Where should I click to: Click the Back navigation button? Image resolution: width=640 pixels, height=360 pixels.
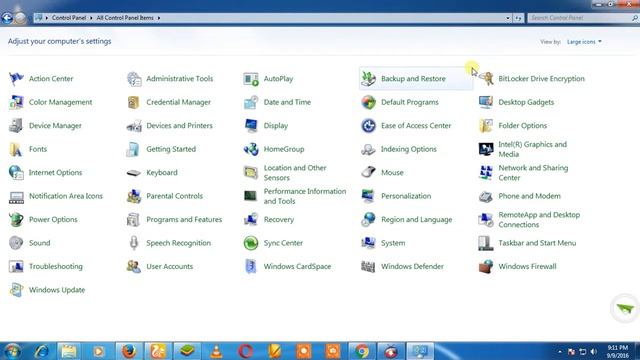[7, 18]
